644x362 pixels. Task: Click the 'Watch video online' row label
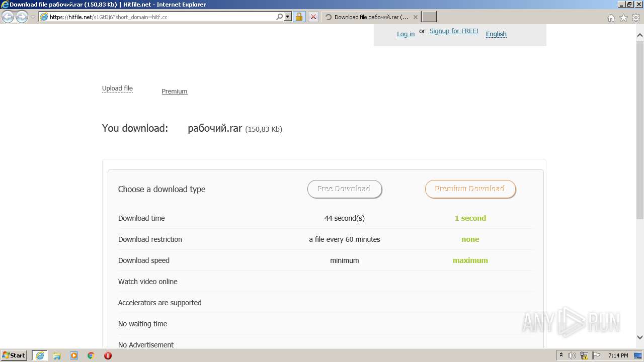click(x=148, y=282)
